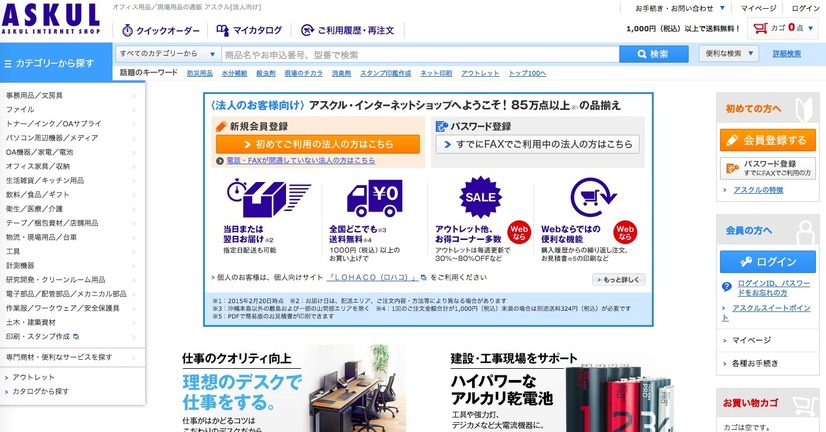Screen dimensions: 826x432
Task: Expand the ファイル category
Action: [x=134, y=110]
